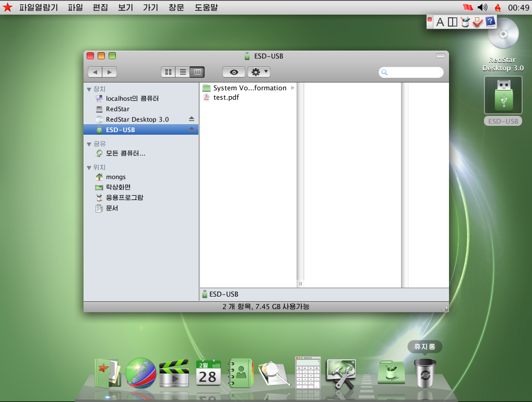Image resolution: width=532 pixels, height=402 pixels.
Task: Select the ESD-USB row in the sidebar
Action: tap(141, 129)
